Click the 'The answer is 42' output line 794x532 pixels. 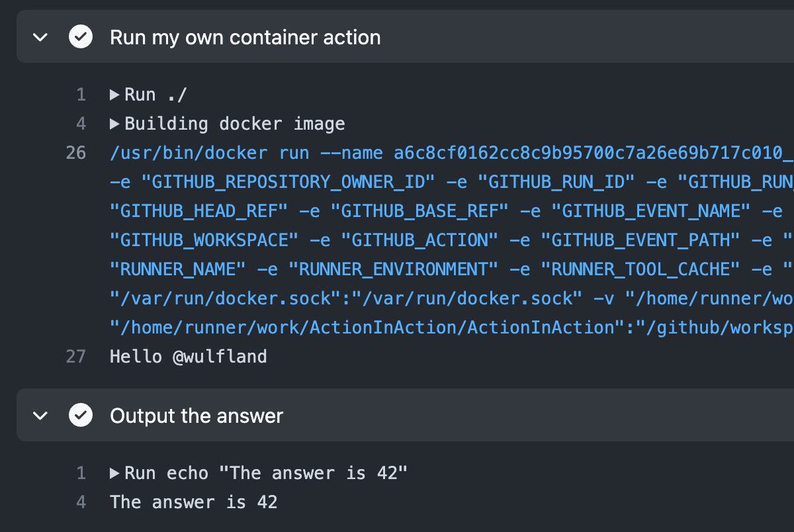[x=193, y=502]
